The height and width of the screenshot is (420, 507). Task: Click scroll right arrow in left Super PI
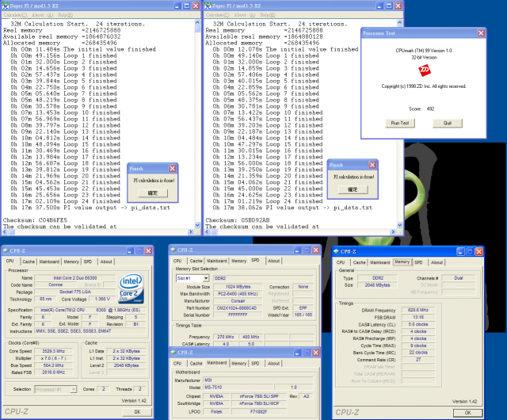pos(190,232)
